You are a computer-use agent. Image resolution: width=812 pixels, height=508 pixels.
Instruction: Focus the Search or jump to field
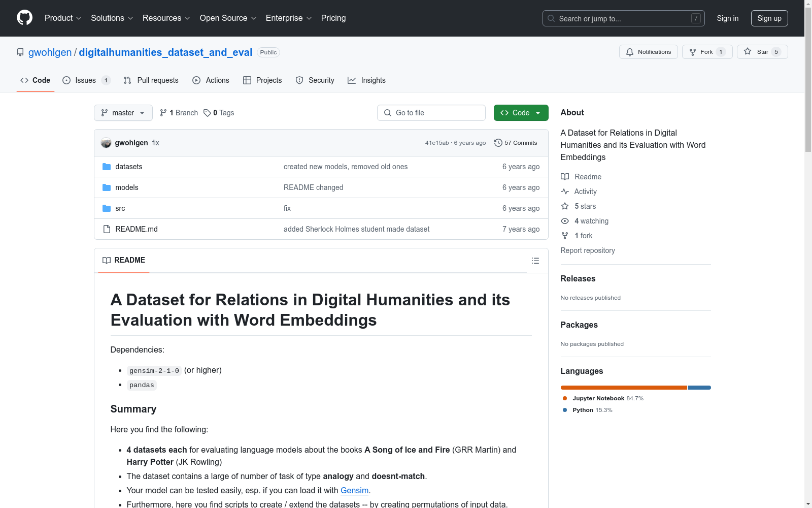pyautogui.click(x=624, y=18)
